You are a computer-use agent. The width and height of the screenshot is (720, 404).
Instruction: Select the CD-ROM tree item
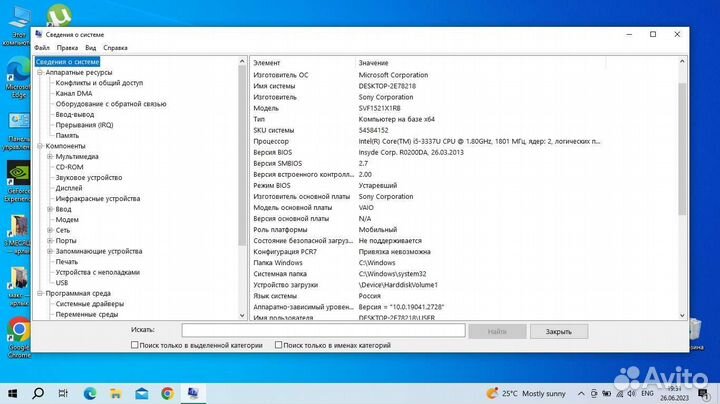69,167
